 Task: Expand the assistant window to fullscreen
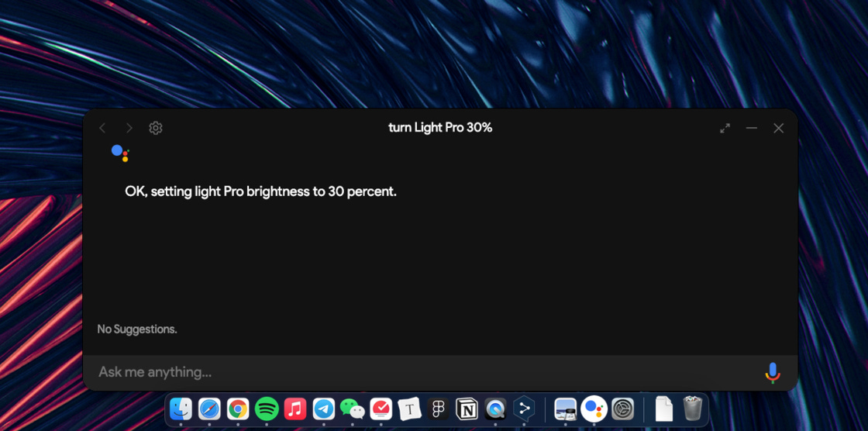click(x=725, y=128)
